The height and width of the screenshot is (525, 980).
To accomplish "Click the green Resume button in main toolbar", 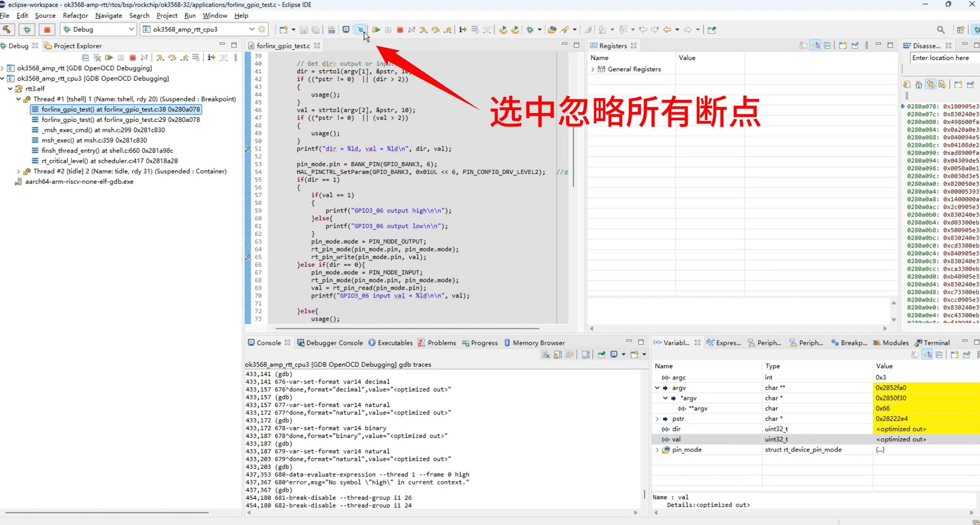I will pyautogui.click(x=376, y=30).
